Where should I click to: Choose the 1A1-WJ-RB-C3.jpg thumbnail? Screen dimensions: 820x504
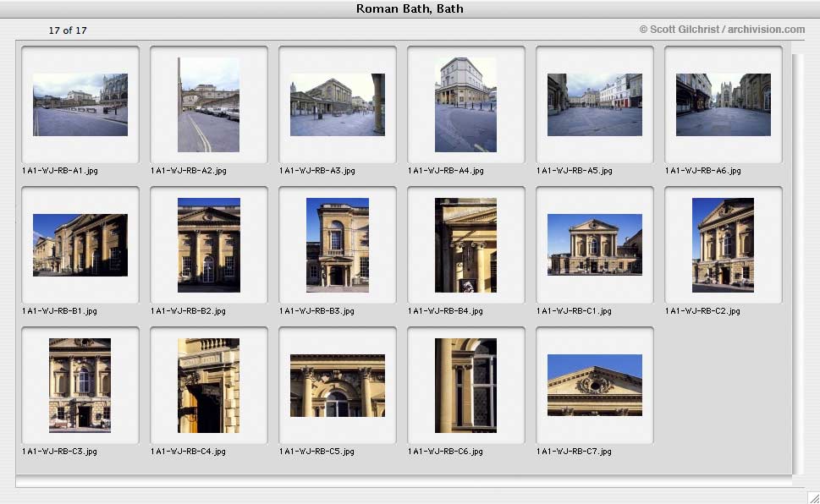point(80,386)
